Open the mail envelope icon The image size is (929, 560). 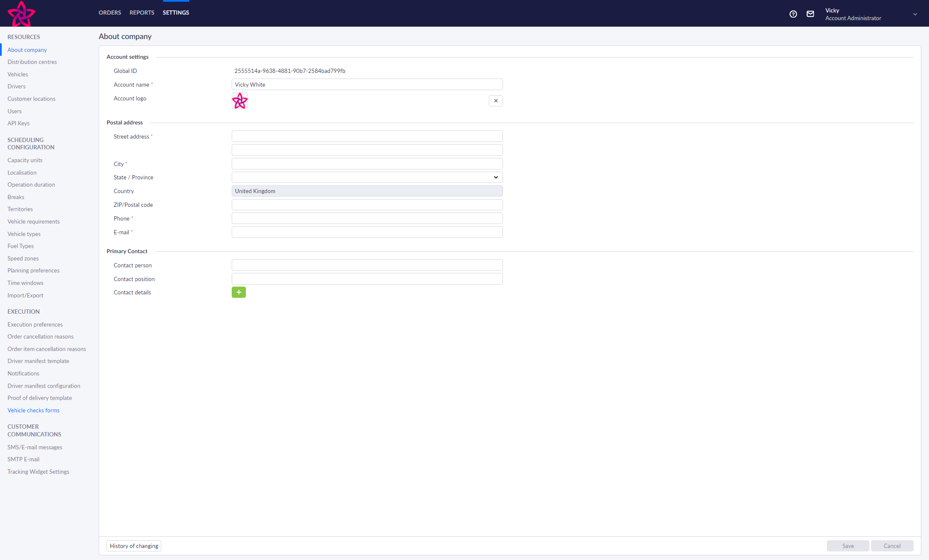(810, 14)
